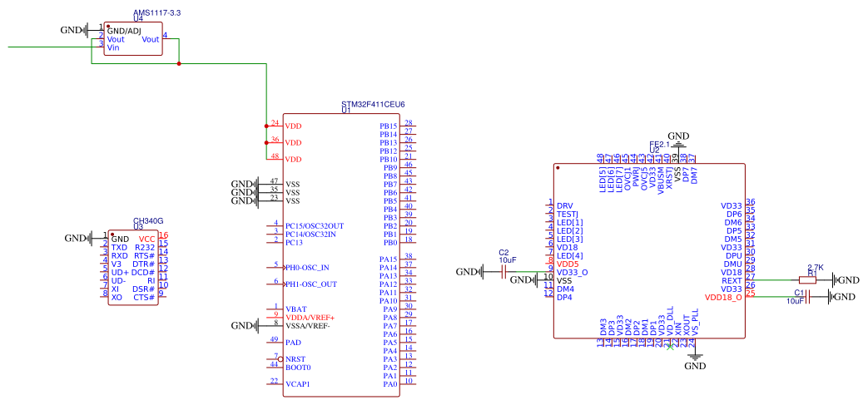Click the GND symbol connected to resistor R1
Image resolution: width=868 pixels, height=405 pixels.
(x=846, y=280)
